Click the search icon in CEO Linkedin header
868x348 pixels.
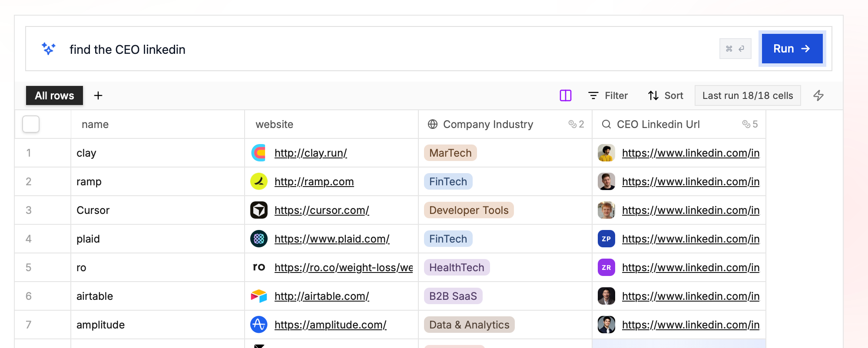606,124
